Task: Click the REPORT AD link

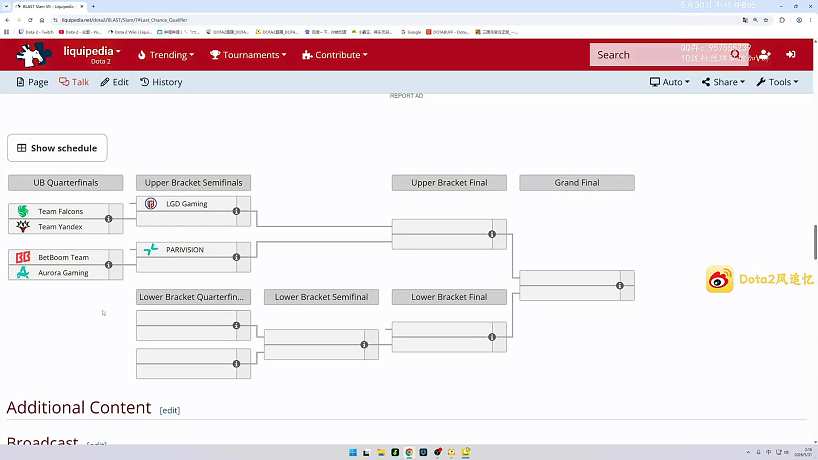Action: click(x=406, y=95)
